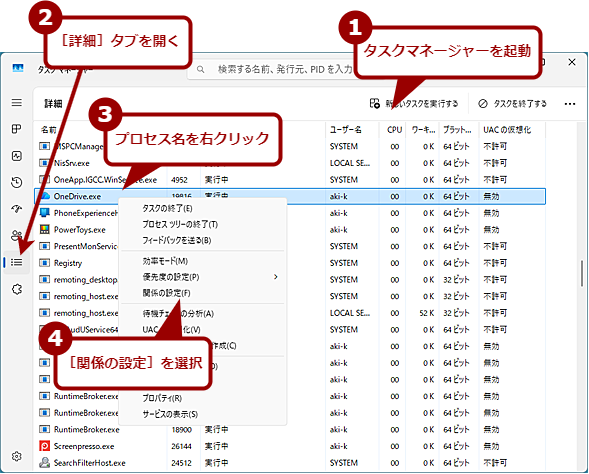Screen dimensions: 589x474
Task: Select the PowerToys.exe process name
Action: pyautogui.click(x=80, y=229)
